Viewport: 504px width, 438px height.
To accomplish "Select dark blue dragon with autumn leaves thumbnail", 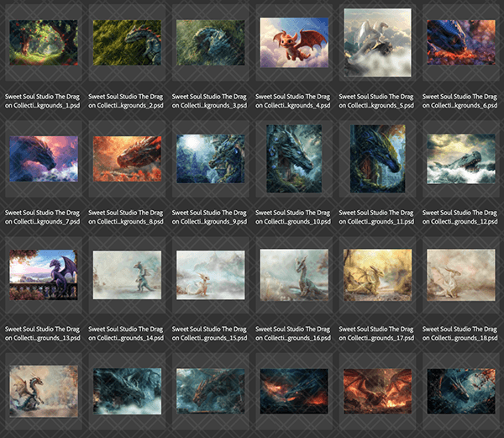I will click(x=461, y=392).
